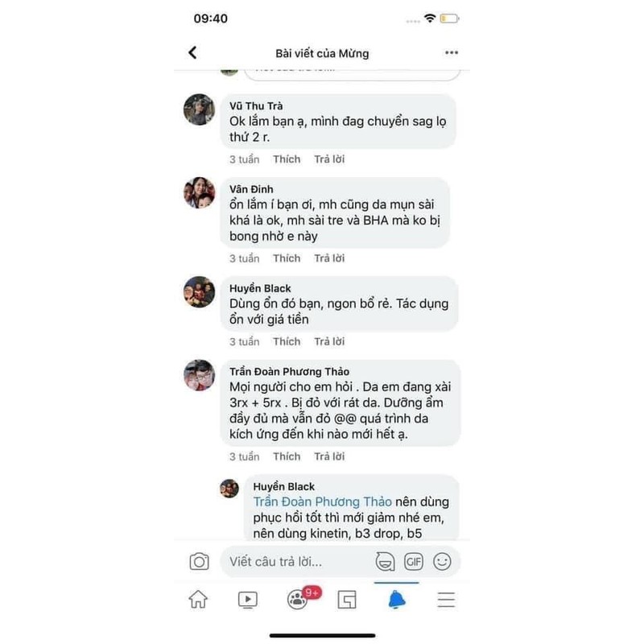
Task: Open the Marketplace/pages flag tab icon
Action: (x=347, y=600)
